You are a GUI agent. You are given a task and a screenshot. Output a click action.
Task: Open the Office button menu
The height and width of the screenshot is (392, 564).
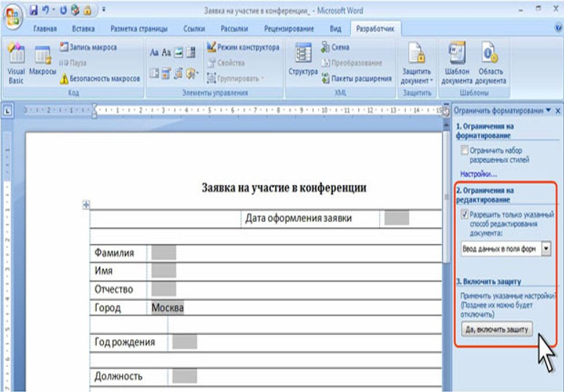[x=13, y=17]
